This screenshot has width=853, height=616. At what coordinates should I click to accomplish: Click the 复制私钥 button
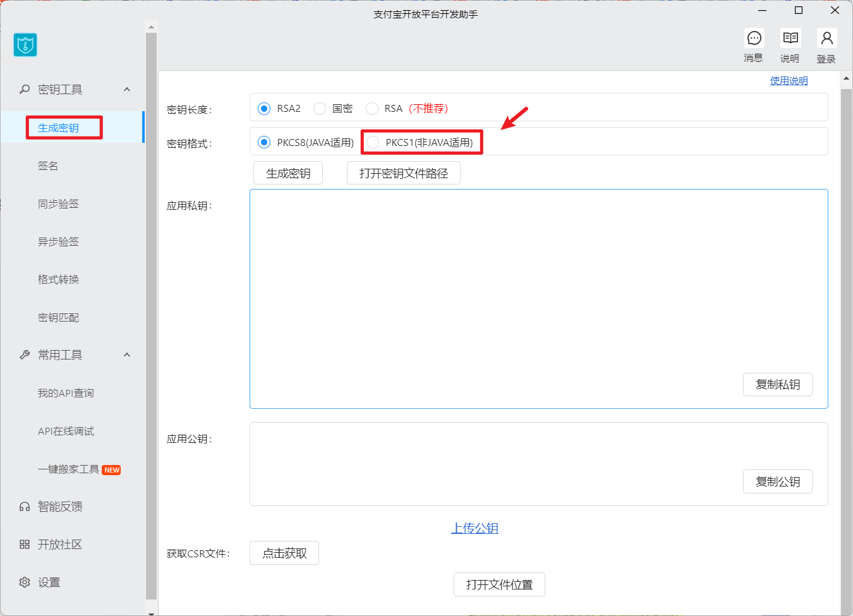778,384
